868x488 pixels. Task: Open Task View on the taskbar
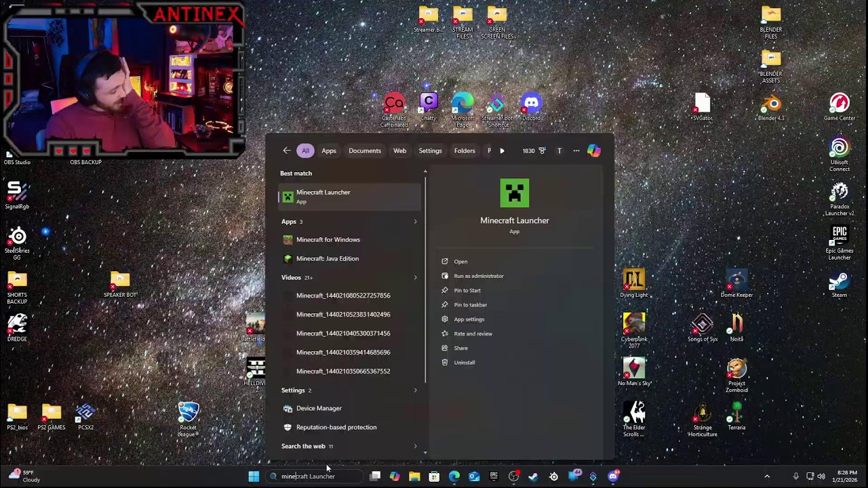375,476
